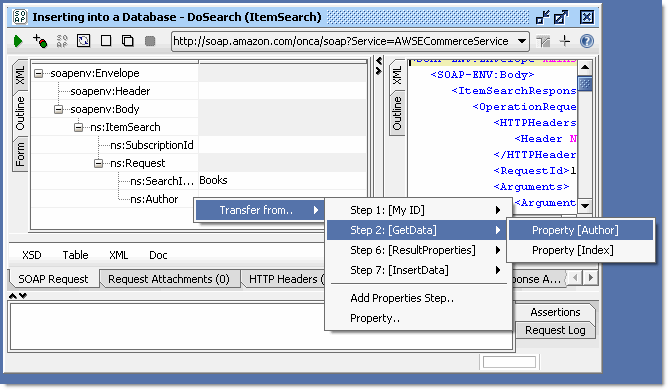Click the partly hidden response tab ending 'ponse A...'

(x=538, y=279)
